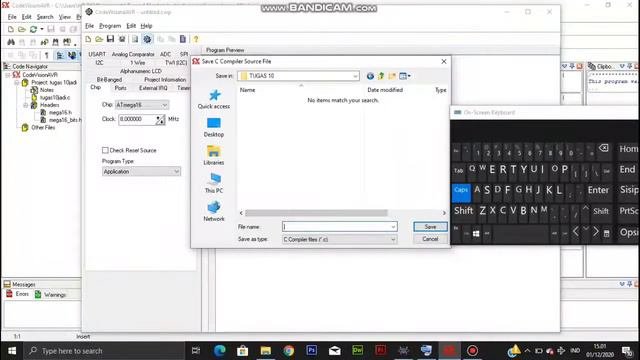
Task: Click the End key on On-Screen Keyboard
Action: pyautogui.click(x=627, y=169)
